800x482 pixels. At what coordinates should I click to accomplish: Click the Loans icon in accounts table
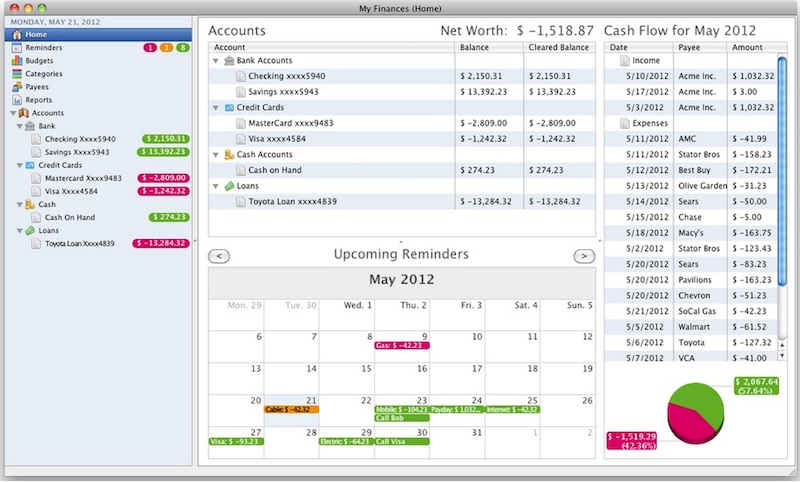(229, 186)
